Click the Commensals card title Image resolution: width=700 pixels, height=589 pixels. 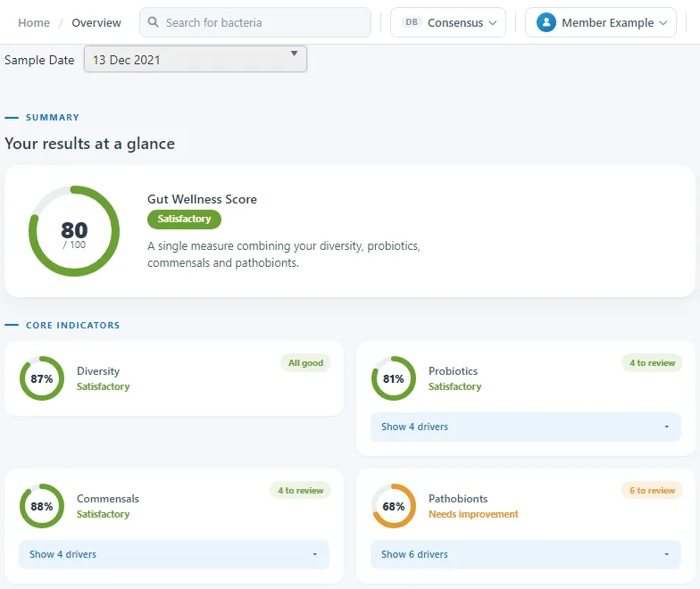tap(108, 499)
